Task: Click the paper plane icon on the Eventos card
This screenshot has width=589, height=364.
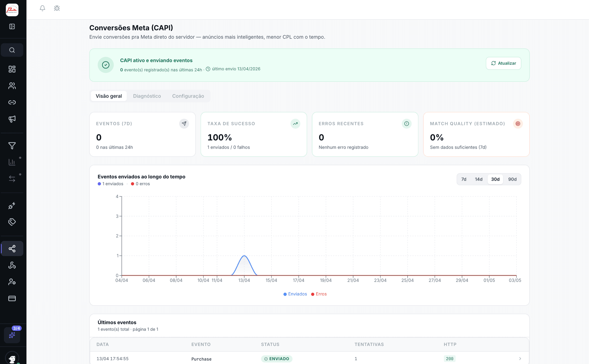Action: (x=184, y=124)
